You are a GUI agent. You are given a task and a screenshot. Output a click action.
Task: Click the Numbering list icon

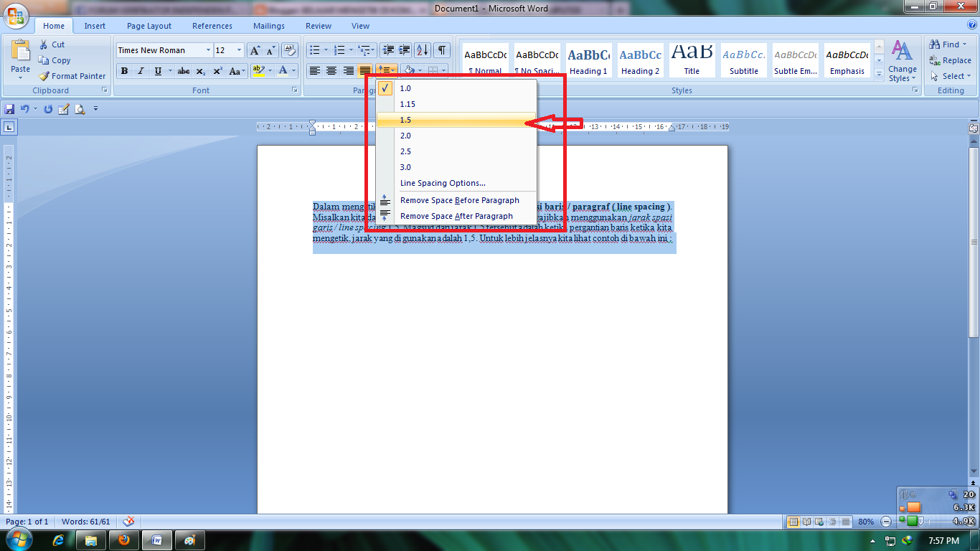click(x=339, y=50)
